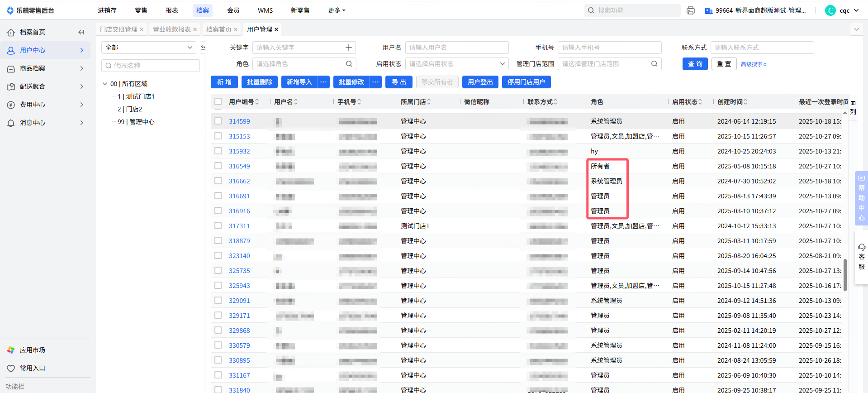
Task: Switch to the 营业收款报表 tab
Action: click(172, 29)
